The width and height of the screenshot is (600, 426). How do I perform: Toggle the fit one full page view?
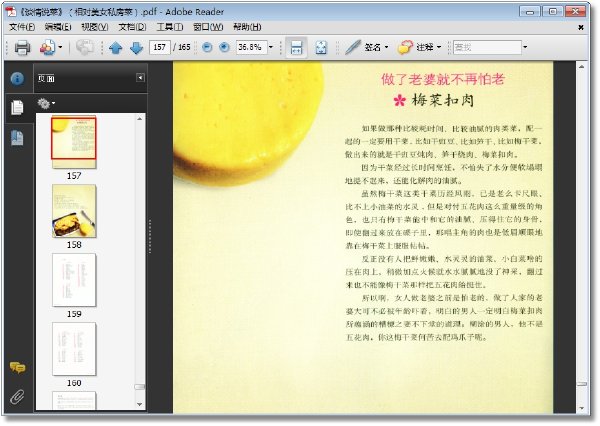point(321,47)
